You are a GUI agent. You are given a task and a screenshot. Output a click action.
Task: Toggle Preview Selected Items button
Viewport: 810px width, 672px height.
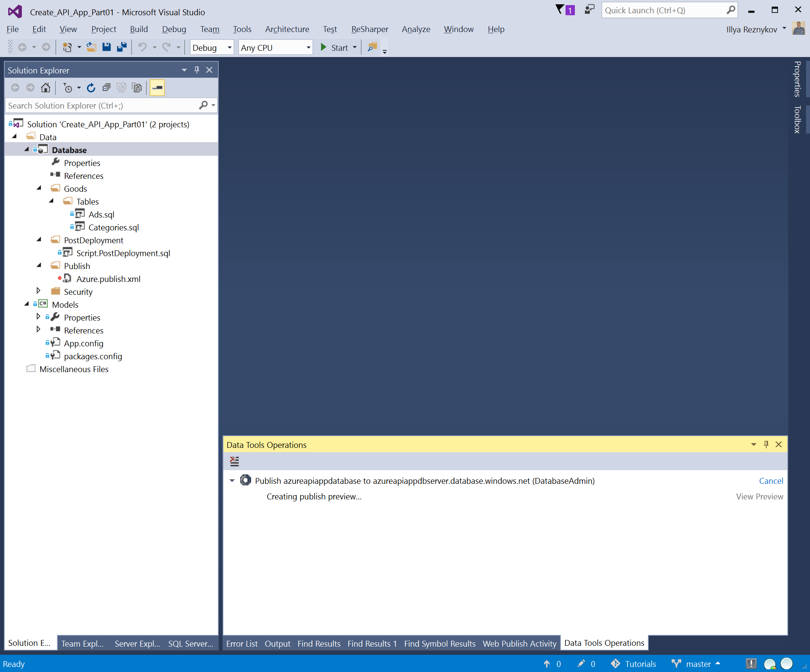pyautogui.click(x=157, y=88)
